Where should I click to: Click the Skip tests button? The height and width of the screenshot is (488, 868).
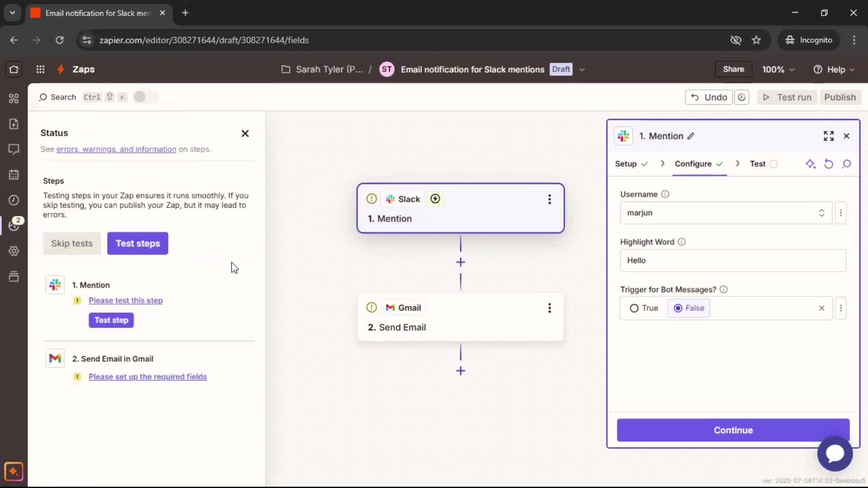pos(72,244)
